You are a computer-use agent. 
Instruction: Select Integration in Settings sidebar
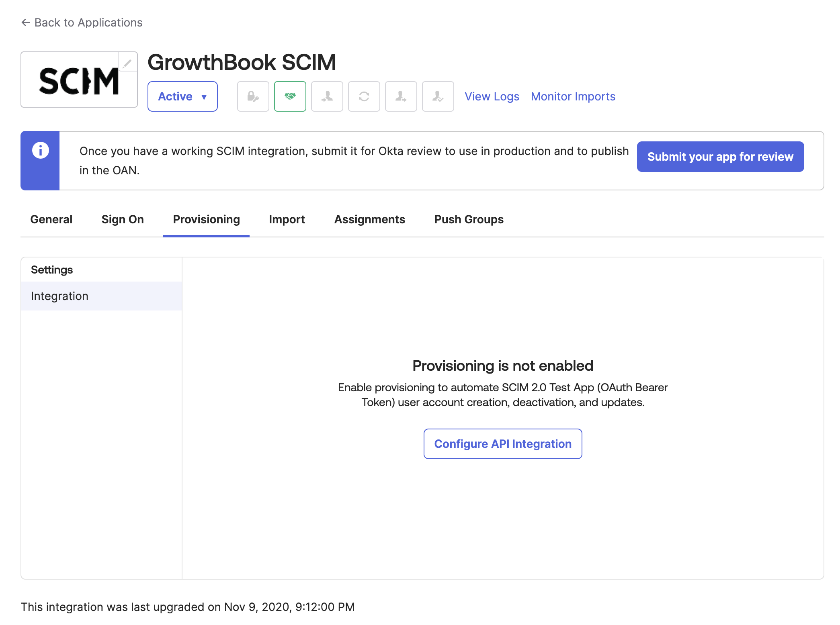click(x=101, y=296)
